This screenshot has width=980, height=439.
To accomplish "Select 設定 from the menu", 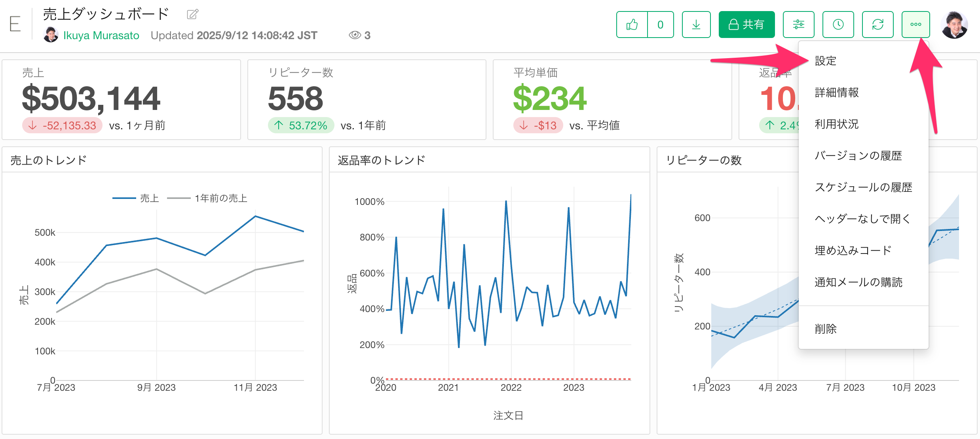I will [x=825, y=61].
